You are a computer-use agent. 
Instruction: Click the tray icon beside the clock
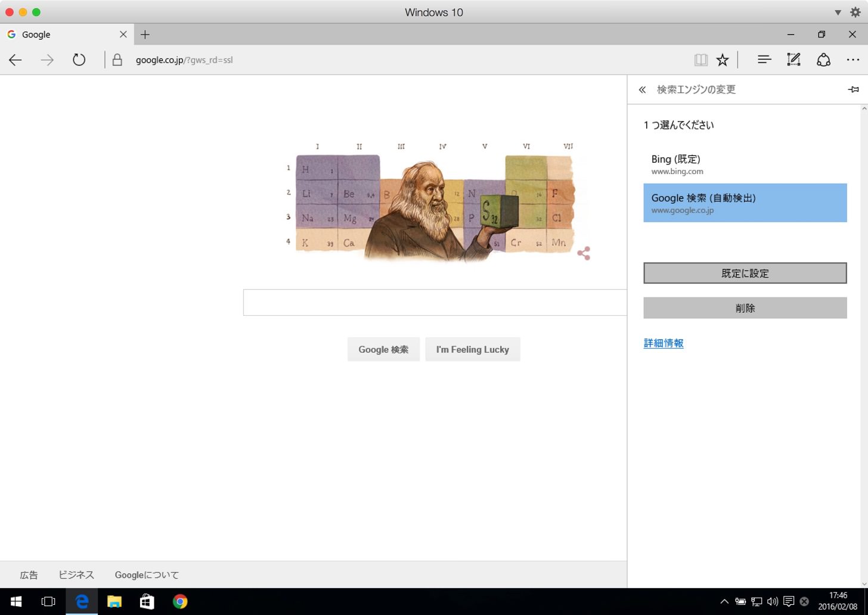tap(804, 601)
